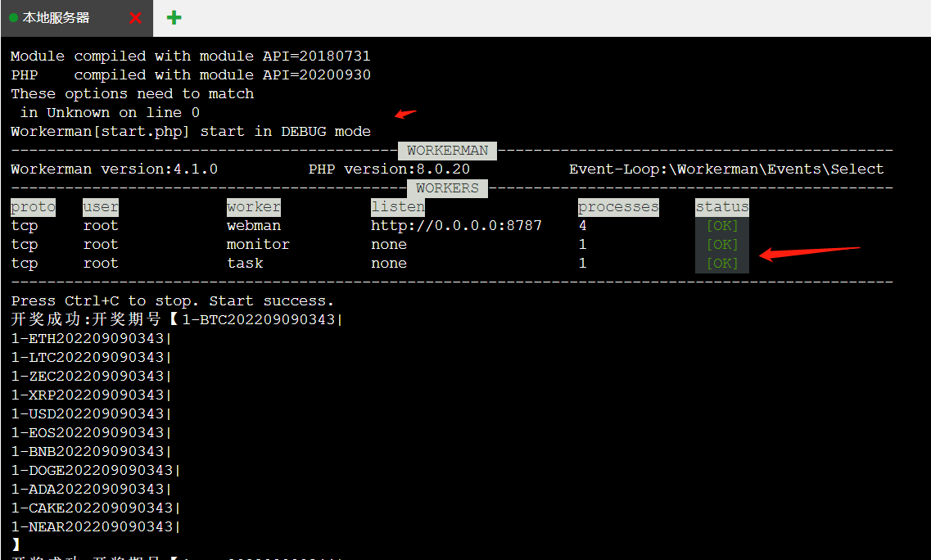Add a new session with green plus

pyautogui.click(x=174, y=18)
